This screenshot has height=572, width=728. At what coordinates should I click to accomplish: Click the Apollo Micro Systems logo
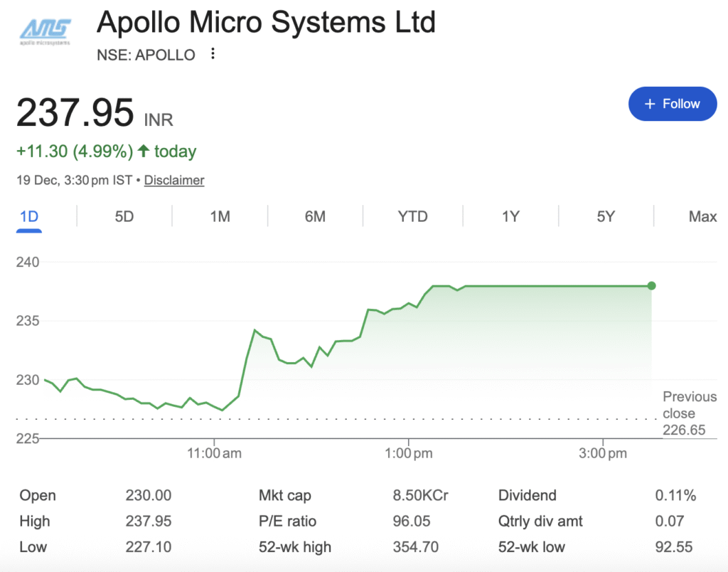point(46,32)
